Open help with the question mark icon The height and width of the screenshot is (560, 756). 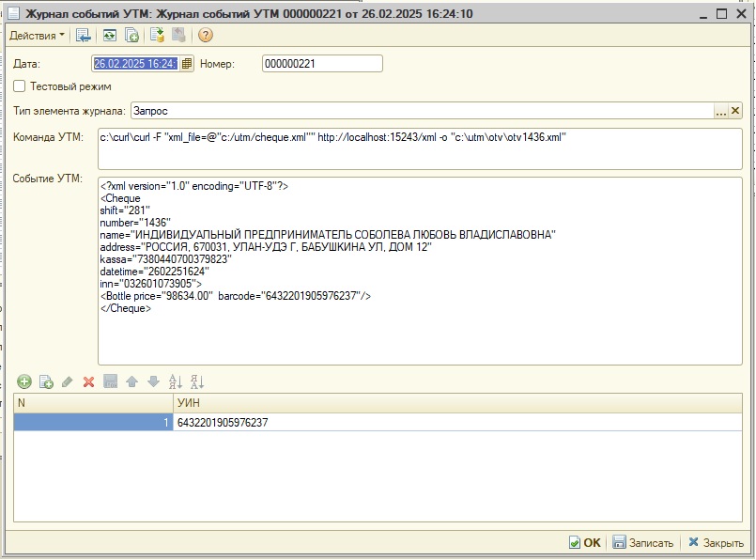[206, 35]
